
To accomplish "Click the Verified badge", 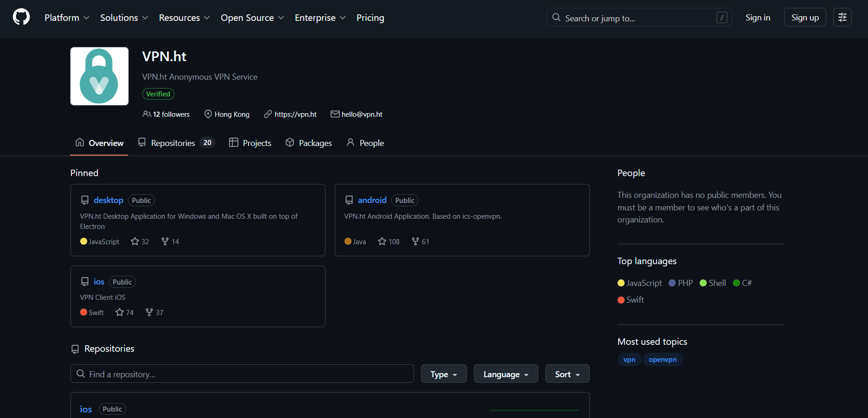I will 158,94.
